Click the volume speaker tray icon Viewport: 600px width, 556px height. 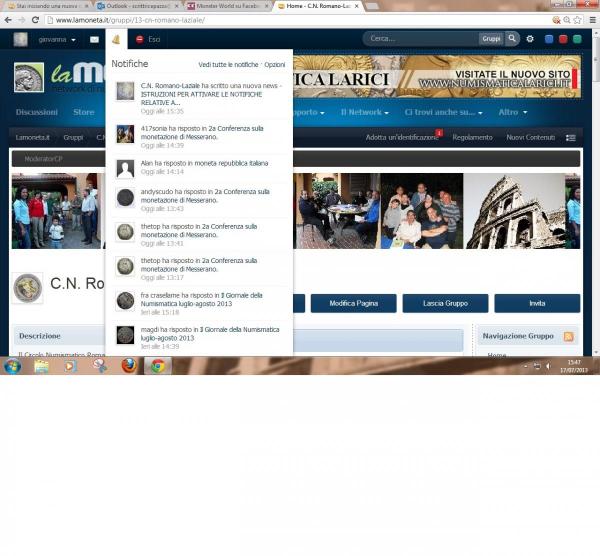548,367
